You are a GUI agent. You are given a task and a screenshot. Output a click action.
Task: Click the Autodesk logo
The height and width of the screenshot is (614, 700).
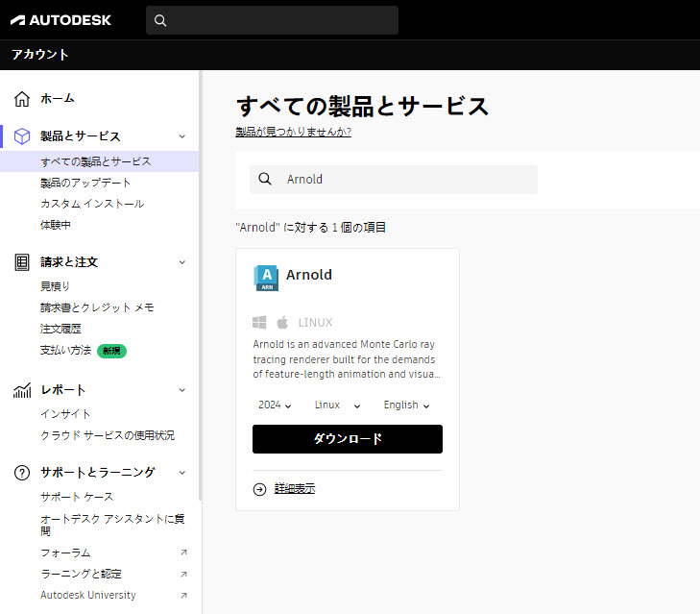[x=60, y=20]
